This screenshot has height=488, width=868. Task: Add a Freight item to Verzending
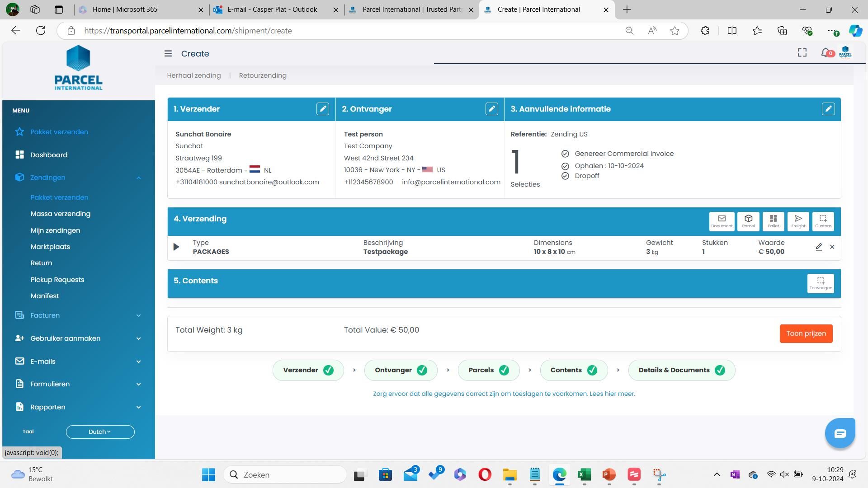[798, 221]
